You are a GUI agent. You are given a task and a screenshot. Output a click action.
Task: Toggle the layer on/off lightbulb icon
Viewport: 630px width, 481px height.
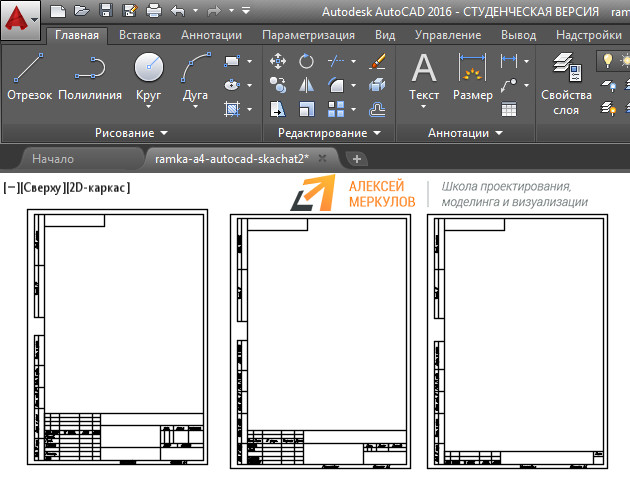(x=608, y=61)
